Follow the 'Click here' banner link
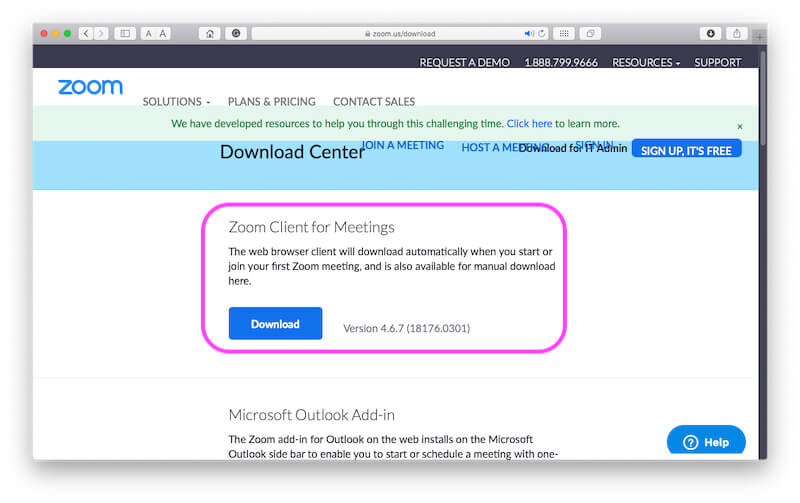Screen dimensions: 800x503 529,123
